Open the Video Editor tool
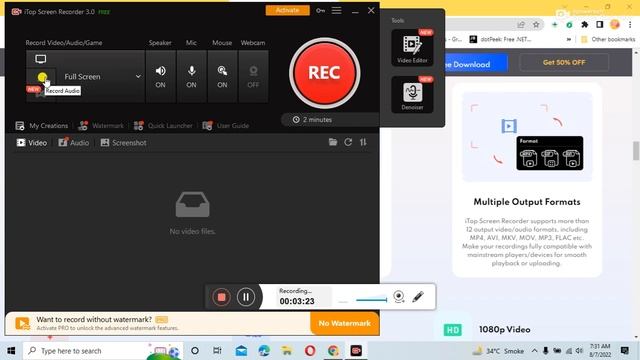Screen dimensions: 640x360 412,47
